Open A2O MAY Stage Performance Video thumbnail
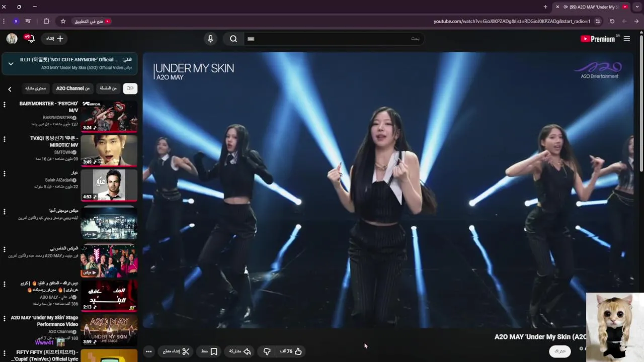Viewport: 644px width, 362px height. (x=109, y=330)
